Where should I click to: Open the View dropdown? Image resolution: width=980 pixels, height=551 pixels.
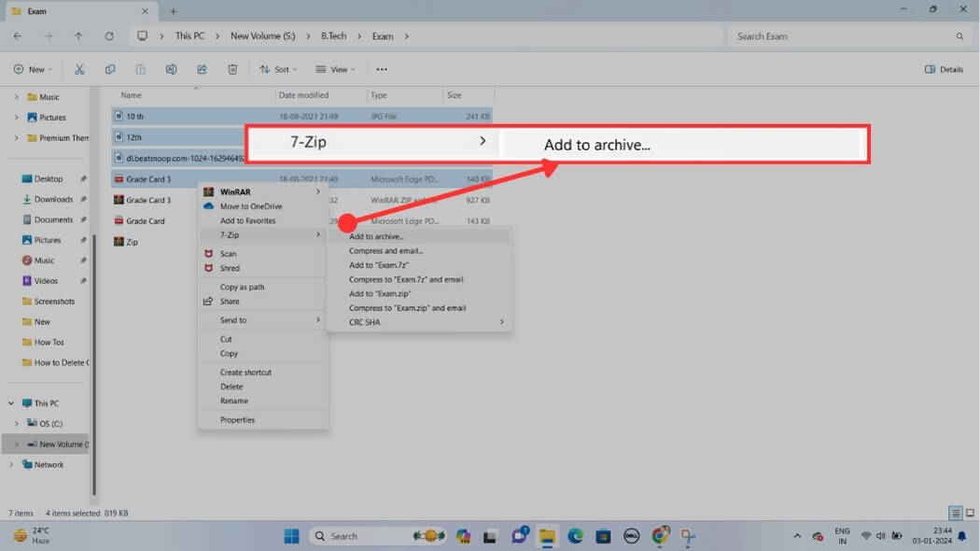(336, 69)
